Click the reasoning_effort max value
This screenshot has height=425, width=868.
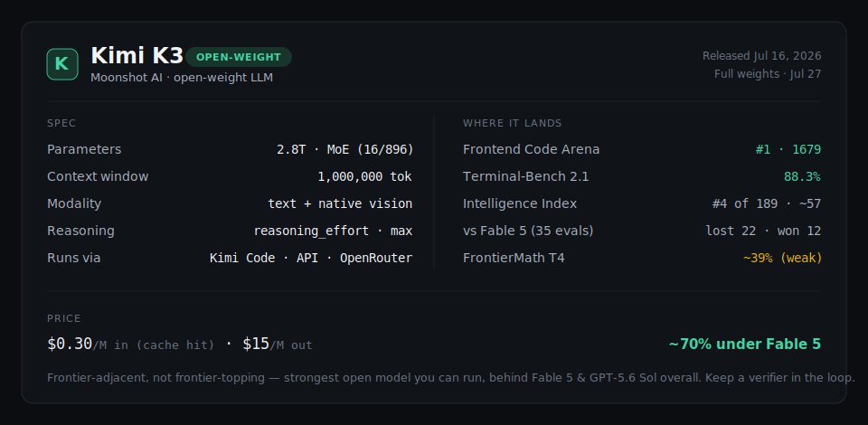click(x=334, y=231)
